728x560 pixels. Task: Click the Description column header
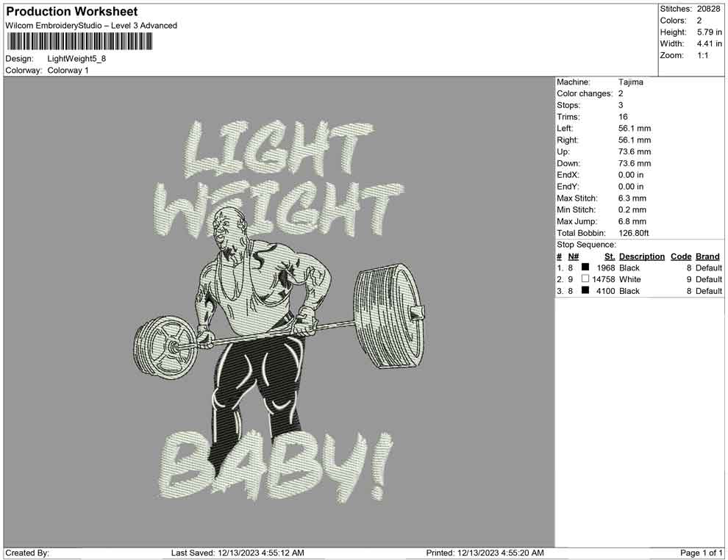[642, 256]
